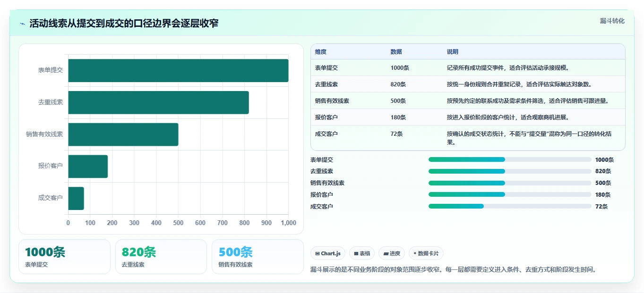Click the 500条 cell in the table
644x293 pixels.
point(398,101)
